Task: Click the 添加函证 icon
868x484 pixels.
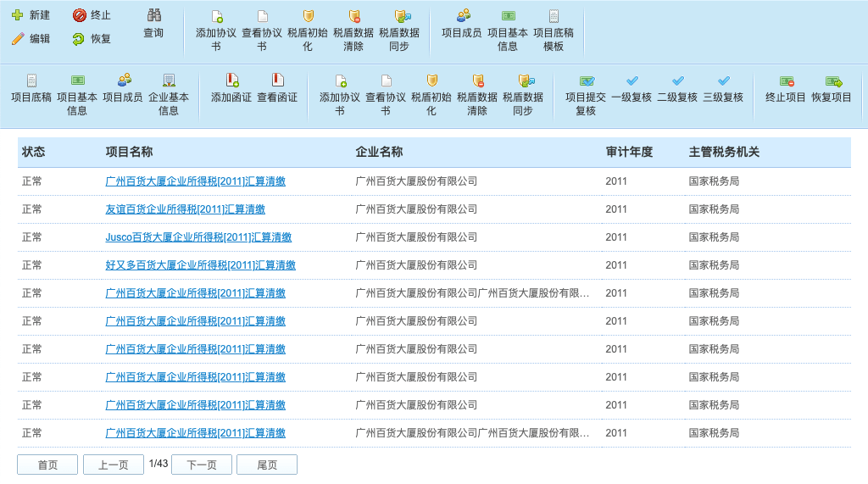Action: 231,89
